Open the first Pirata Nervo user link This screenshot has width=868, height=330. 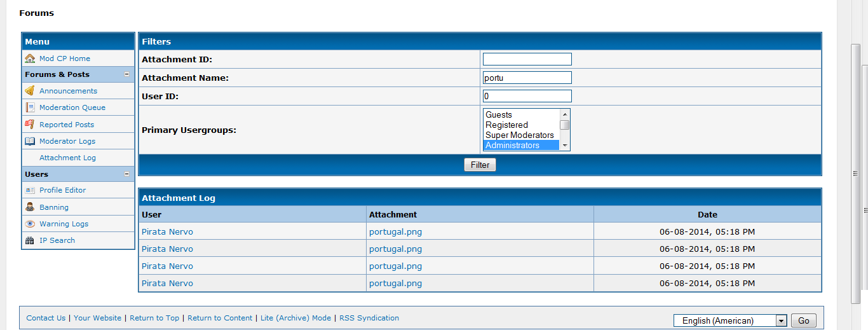167,231
